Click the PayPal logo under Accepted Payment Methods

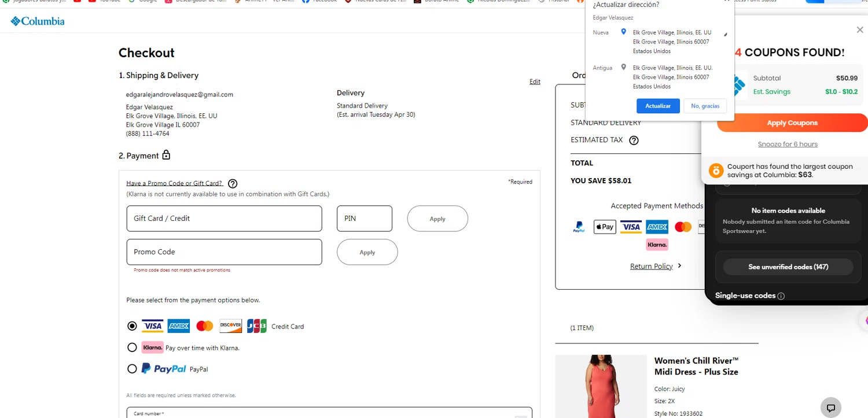[x=579, y=227]
